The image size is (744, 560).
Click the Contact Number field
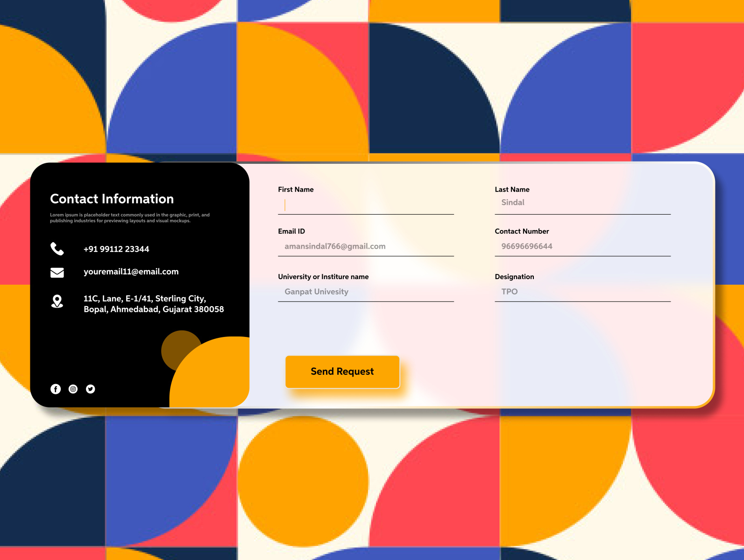583,247
